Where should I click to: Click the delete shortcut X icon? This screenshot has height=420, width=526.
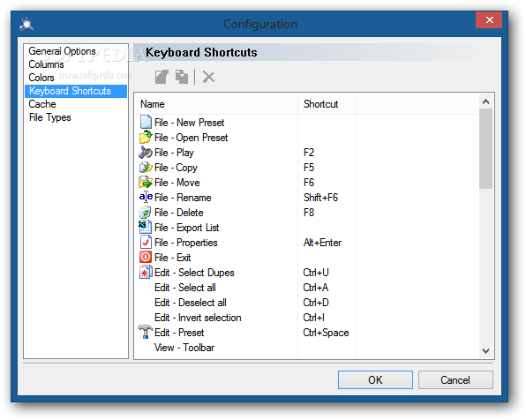(208, 77)
